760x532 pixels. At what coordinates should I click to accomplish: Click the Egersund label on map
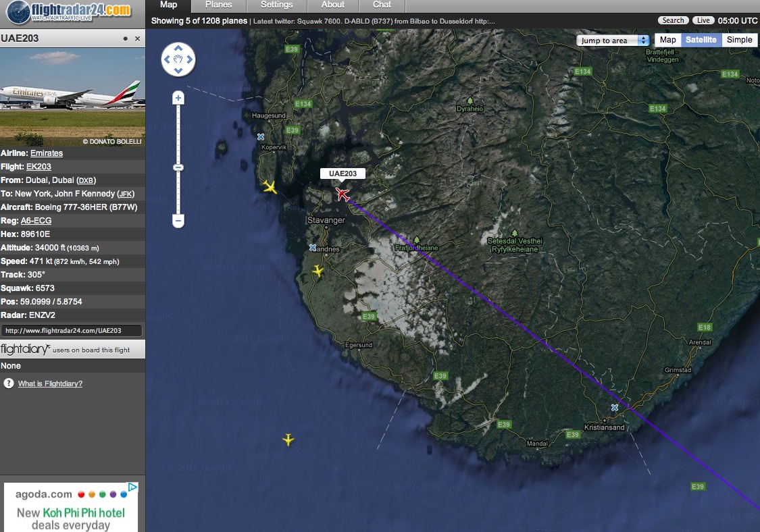tap(359, 345)
